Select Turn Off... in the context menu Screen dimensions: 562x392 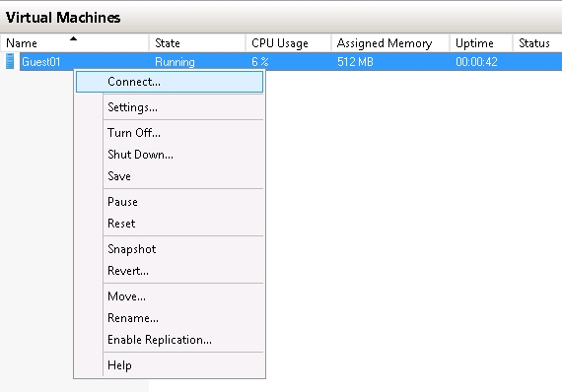170,133
